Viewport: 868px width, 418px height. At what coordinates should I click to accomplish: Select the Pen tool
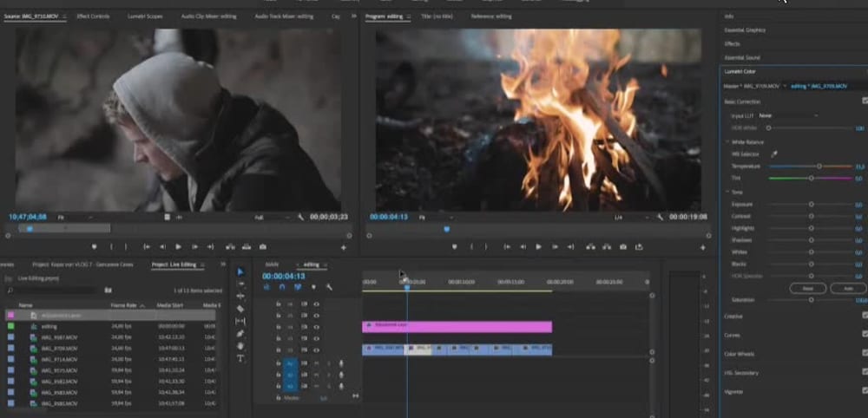240,333
